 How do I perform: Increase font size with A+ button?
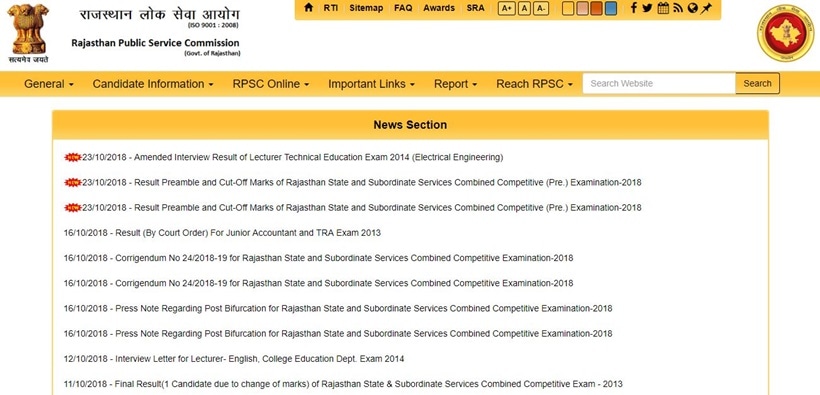(x=506, y=8)
